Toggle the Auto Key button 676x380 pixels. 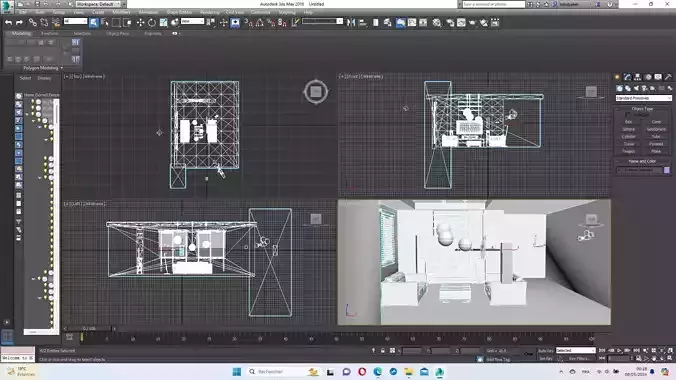tap(545, 351)
